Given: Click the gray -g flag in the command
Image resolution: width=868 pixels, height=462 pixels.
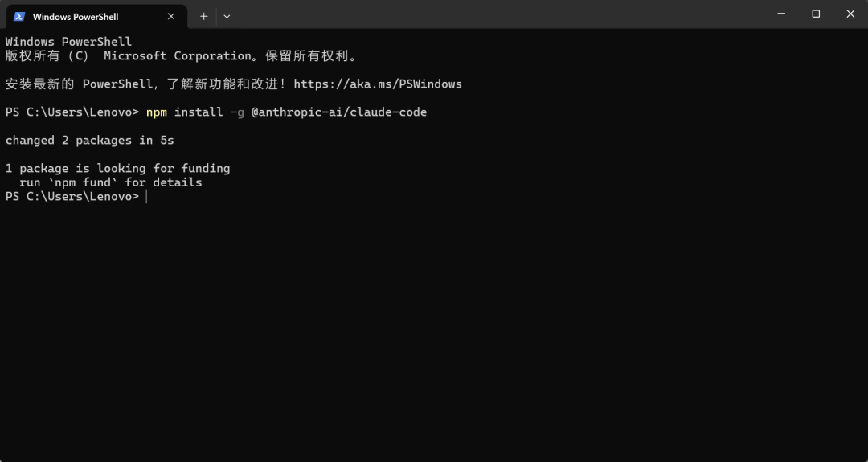Looking at the screenshot, I should tap(237, 112).
